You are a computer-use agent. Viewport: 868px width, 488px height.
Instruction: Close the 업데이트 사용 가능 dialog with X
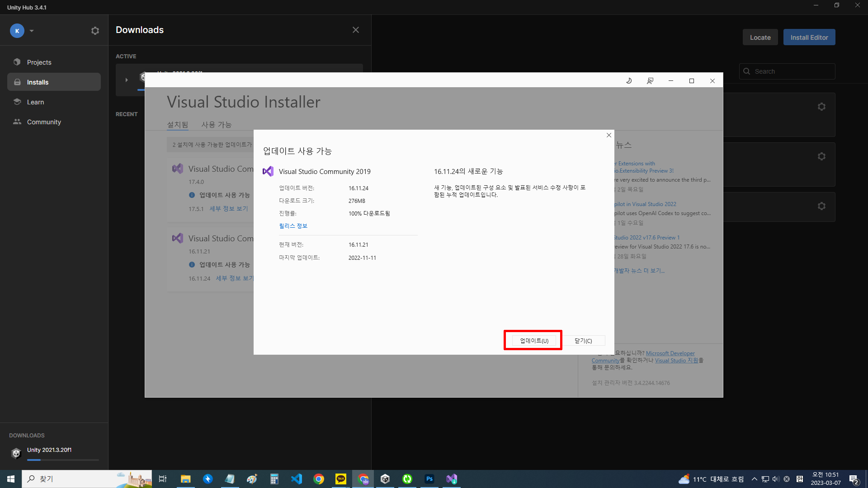609,135
